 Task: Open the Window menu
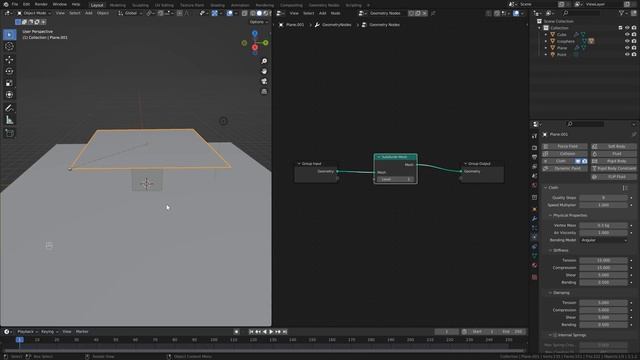tap(60, 4)
